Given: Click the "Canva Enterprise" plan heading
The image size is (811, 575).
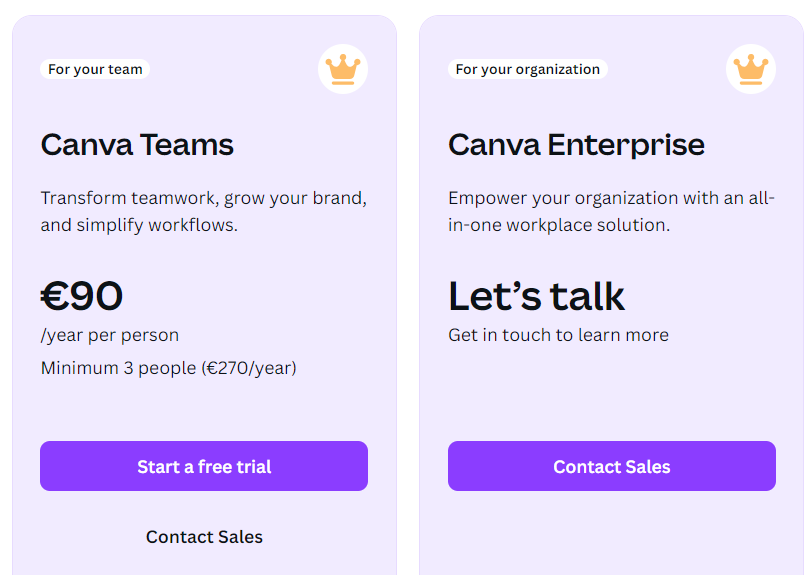Looking at the screenshot, I should [x=576, y=145].
